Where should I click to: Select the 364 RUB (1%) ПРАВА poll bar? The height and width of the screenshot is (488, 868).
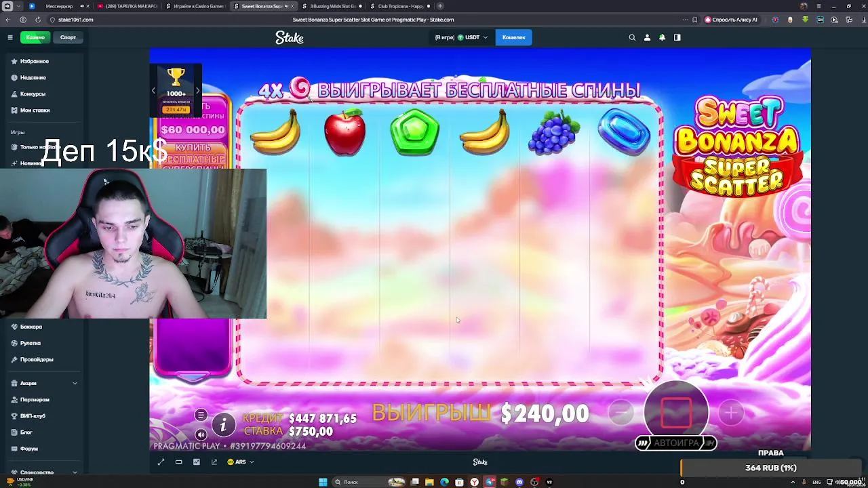click(770, 468)
